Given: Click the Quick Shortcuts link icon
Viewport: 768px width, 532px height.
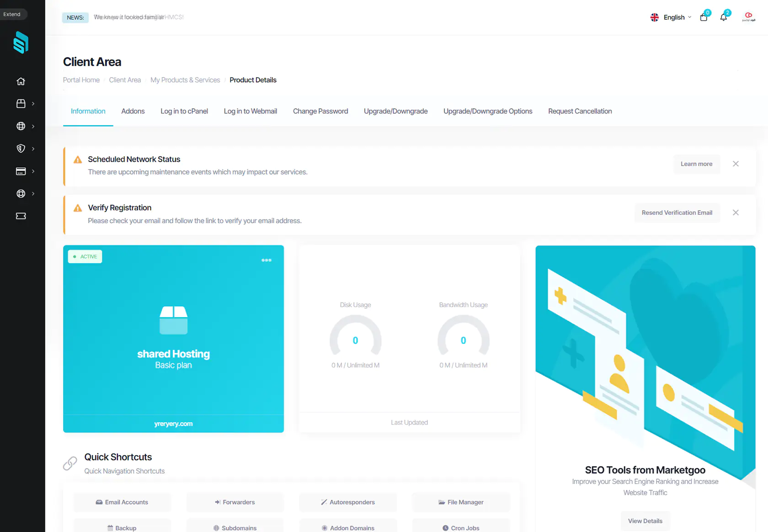Looking at the screenshot, I should pos(70,463).
